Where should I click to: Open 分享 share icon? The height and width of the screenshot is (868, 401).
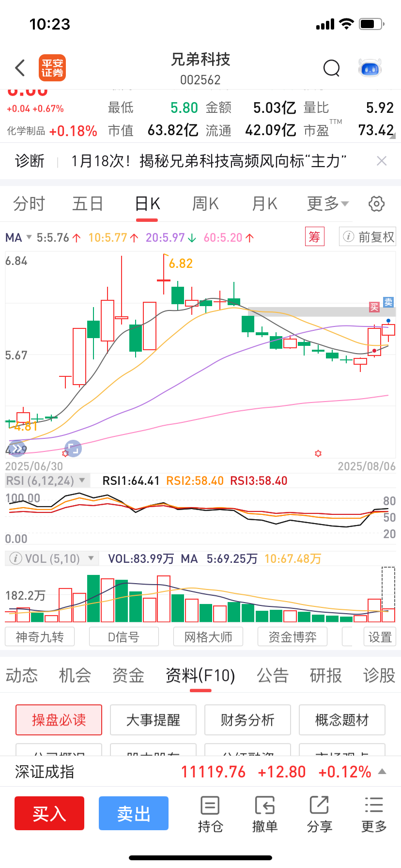pos(320,814)
